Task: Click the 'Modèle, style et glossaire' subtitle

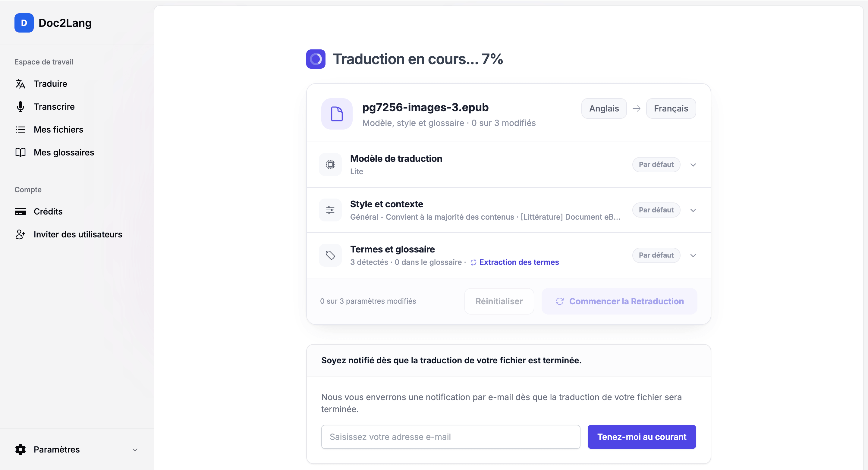Action: [x=413, y=123]
